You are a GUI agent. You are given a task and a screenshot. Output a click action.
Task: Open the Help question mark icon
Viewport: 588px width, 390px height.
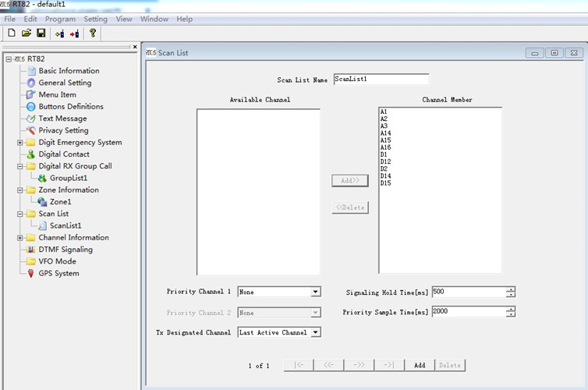click(x=93, y=34)
